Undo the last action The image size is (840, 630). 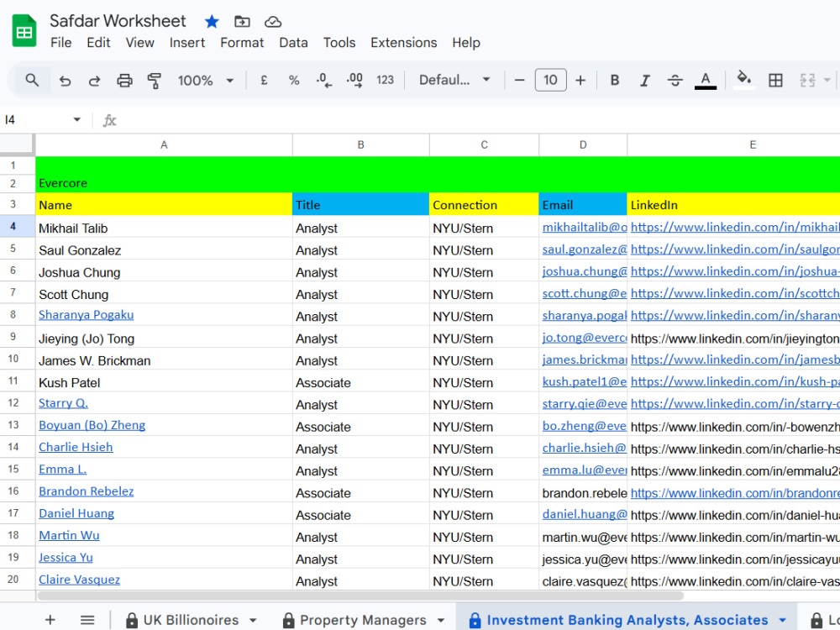(65, 81)
